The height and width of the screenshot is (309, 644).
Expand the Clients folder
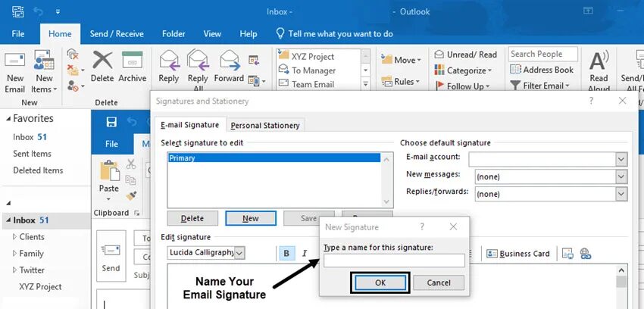tap(15, 237)
